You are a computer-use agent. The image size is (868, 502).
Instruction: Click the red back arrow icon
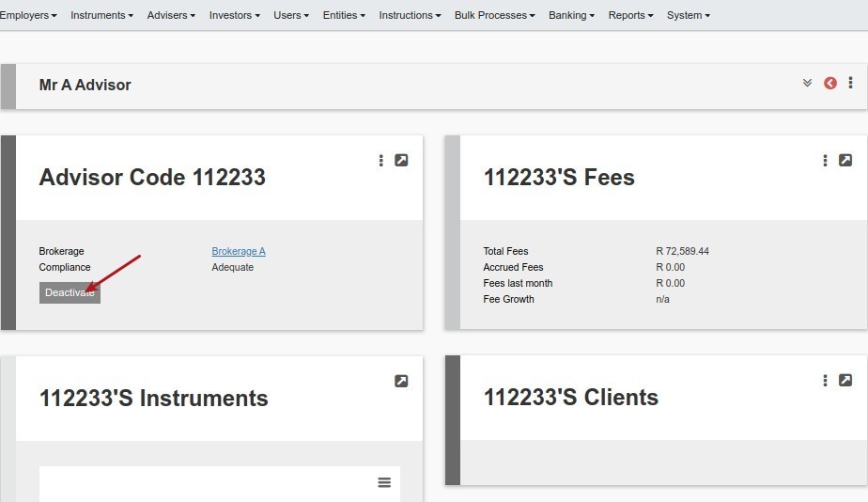click(x=829, y=83)
